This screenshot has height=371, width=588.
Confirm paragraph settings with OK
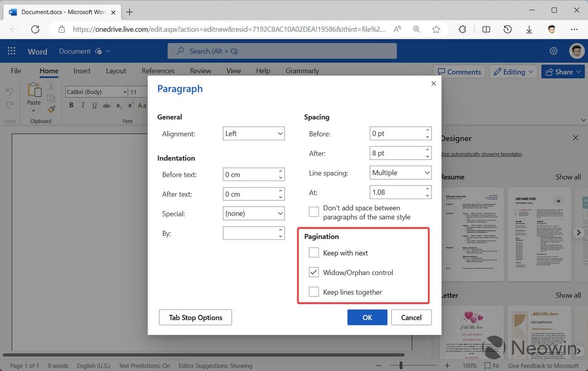click(x=367, y=317)
